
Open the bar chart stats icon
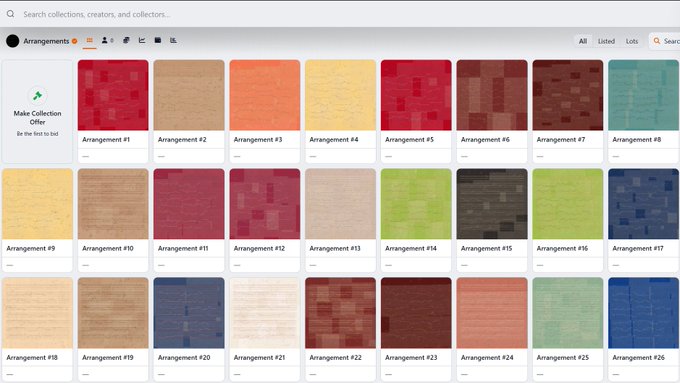173,40
